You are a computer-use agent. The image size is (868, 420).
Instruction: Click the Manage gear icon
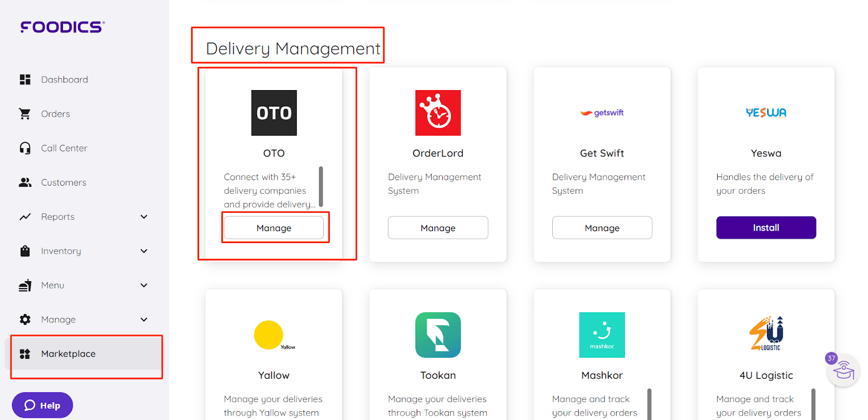click(25, 320)
